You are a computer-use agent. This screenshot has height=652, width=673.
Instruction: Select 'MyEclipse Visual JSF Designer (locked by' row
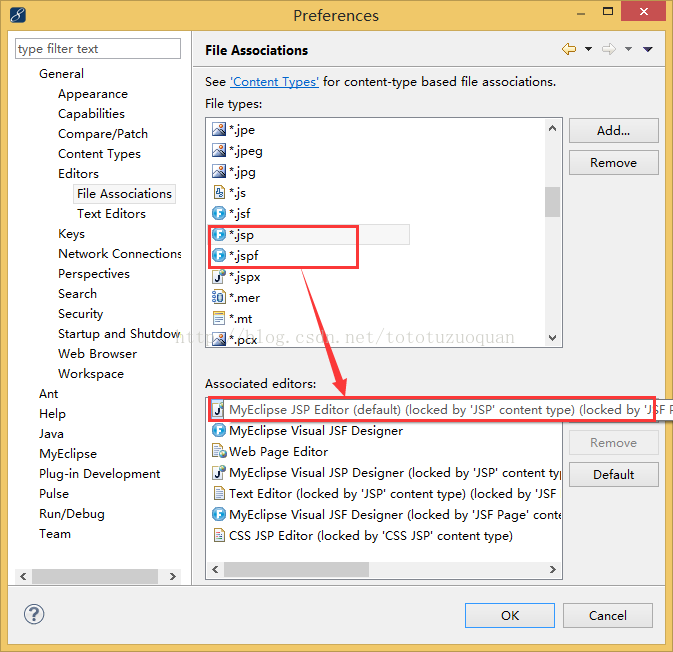pos(385,514)
